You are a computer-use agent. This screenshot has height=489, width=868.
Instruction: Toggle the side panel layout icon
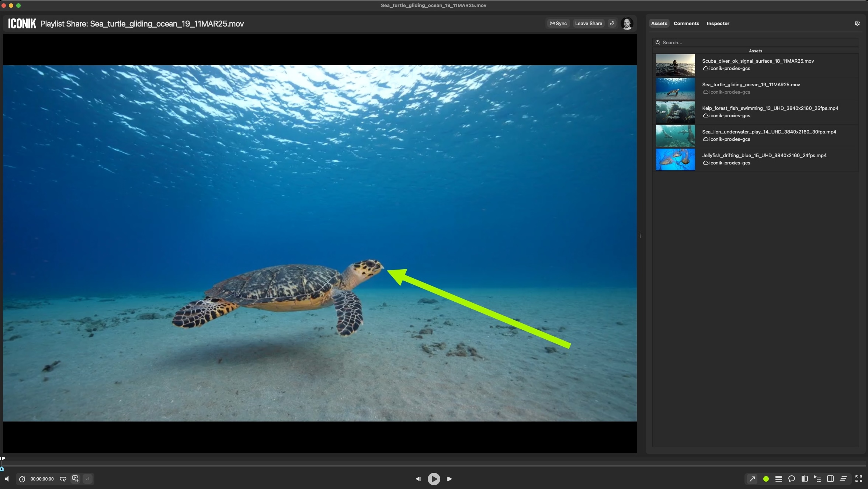tap(830, 479)
